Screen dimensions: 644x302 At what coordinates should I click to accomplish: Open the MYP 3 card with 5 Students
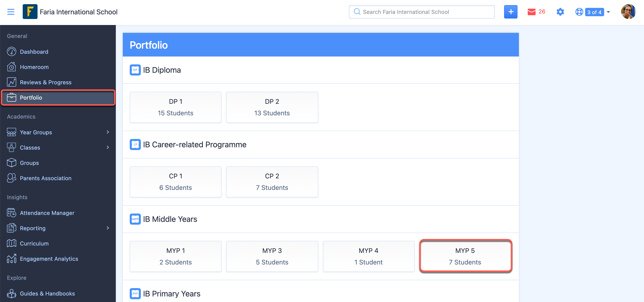(x=272, y=256)
